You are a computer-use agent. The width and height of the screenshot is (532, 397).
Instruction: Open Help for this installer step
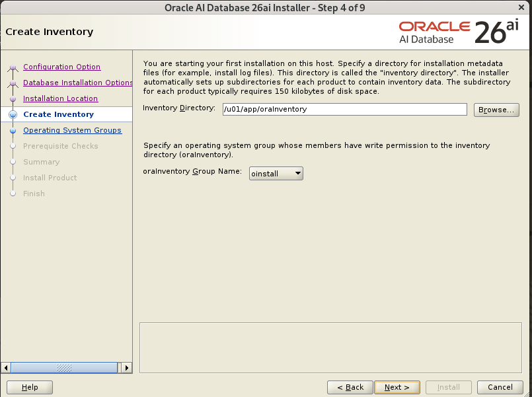point(30,387)
